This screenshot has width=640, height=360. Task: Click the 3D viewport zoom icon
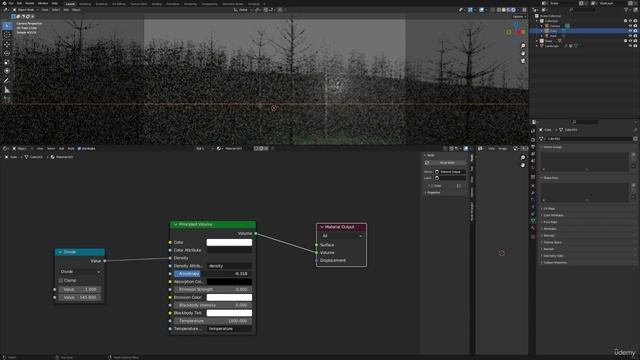pyautogui.click(x=523, y=46)
